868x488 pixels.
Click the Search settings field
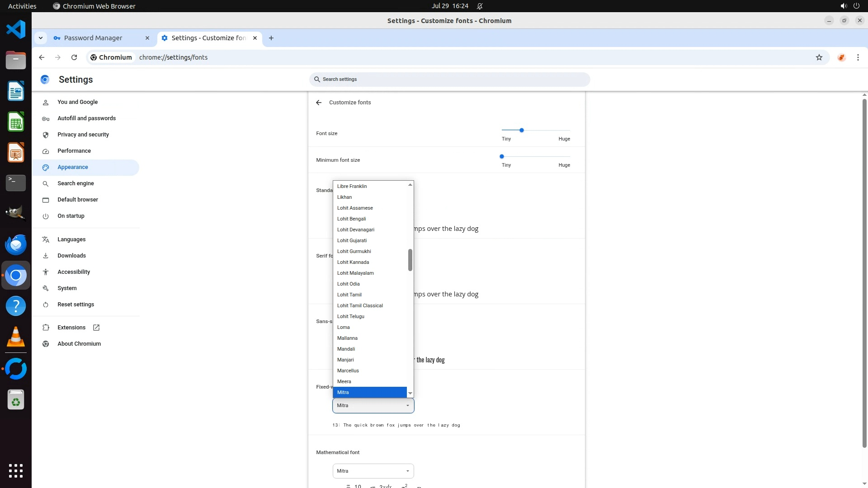point(450,80)
